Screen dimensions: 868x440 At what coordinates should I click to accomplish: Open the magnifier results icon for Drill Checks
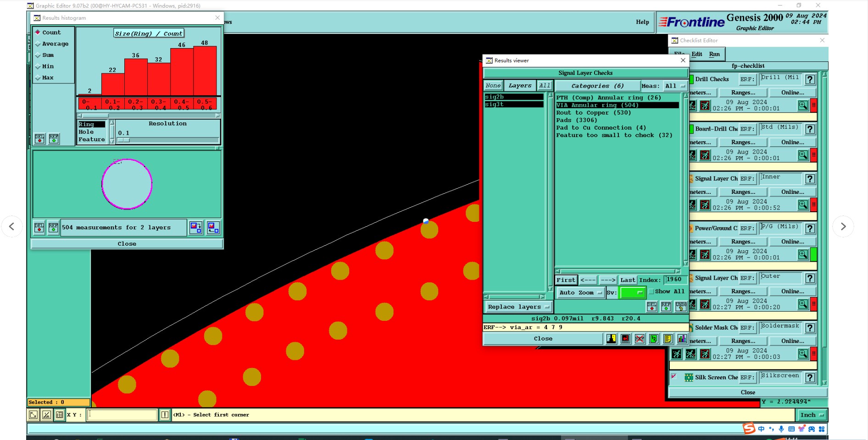pos(803,105)
